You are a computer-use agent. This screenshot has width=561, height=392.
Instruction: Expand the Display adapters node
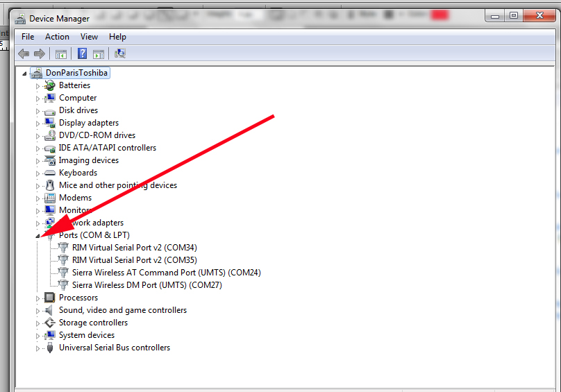click(x=38, y=123)
